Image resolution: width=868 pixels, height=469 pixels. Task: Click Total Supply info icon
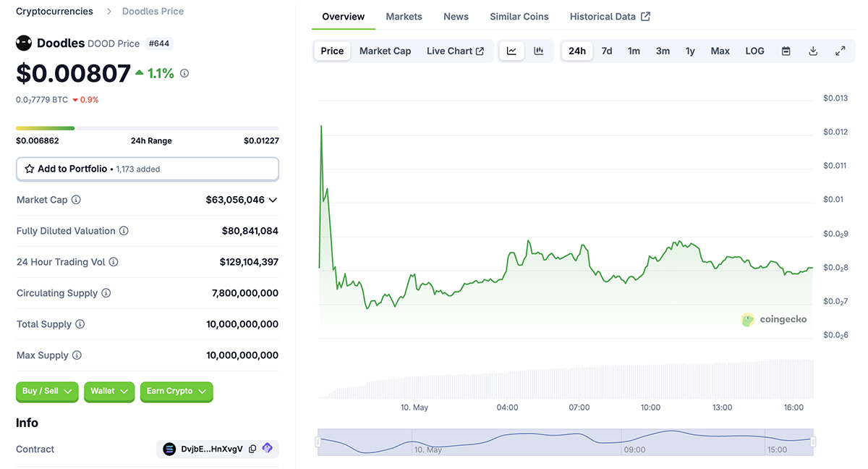pos(80,324)
